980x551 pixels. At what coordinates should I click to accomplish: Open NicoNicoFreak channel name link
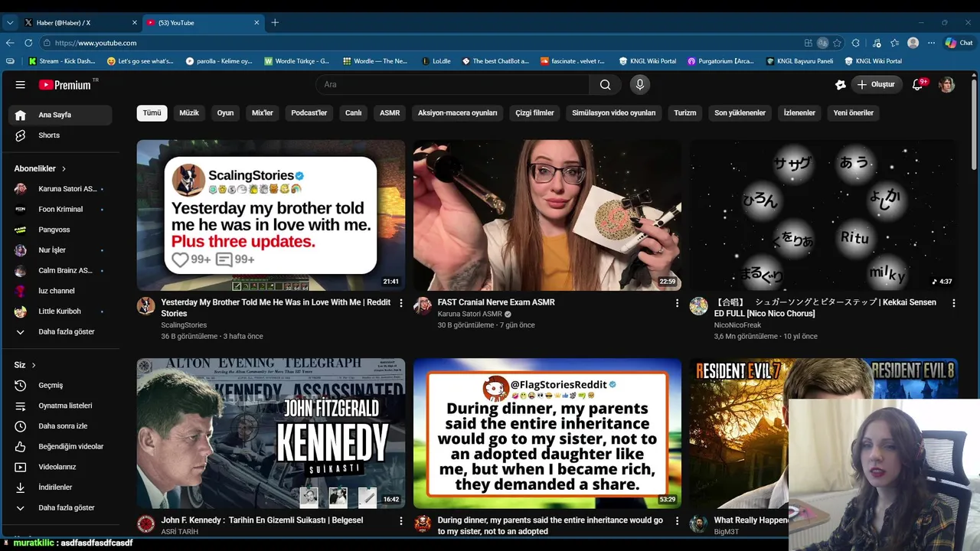click(737, 325)
